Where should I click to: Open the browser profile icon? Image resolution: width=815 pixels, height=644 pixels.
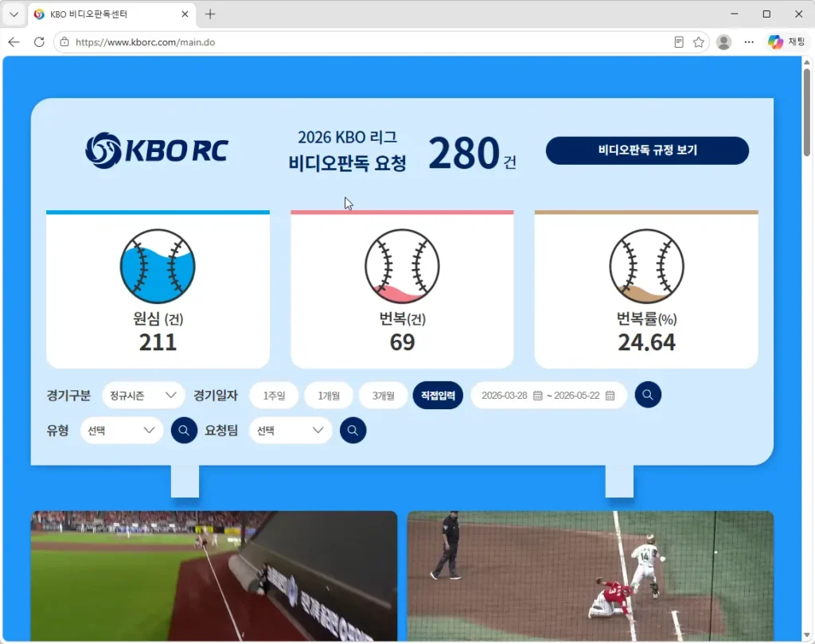coord(723,42)
